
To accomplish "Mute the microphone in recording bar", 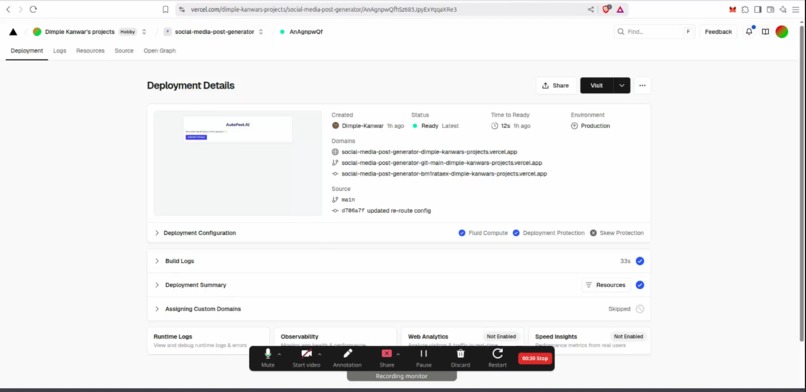I will [267, 358].
